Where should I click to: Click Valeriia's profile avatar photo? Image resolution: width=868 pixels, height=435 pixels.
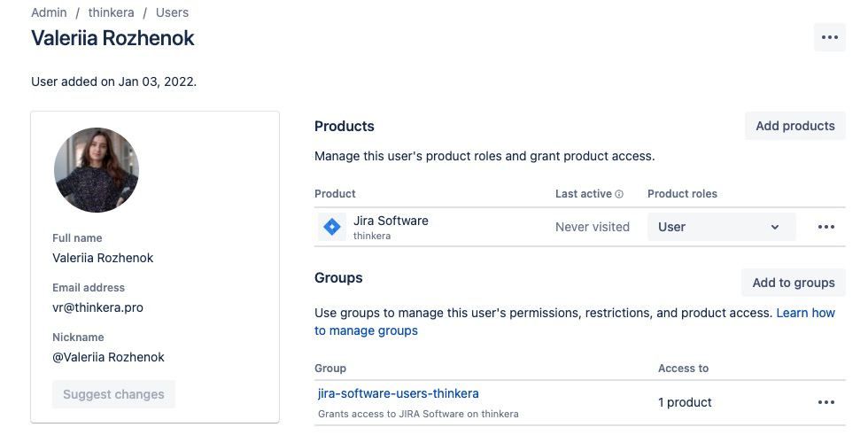(x=97, y=170)
